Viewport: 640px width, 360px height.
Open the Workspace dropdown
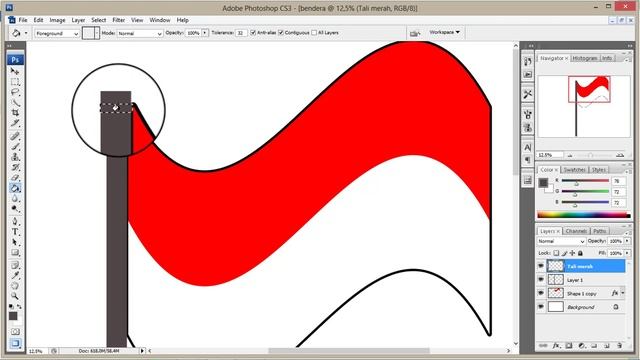[x=444, y=32]
